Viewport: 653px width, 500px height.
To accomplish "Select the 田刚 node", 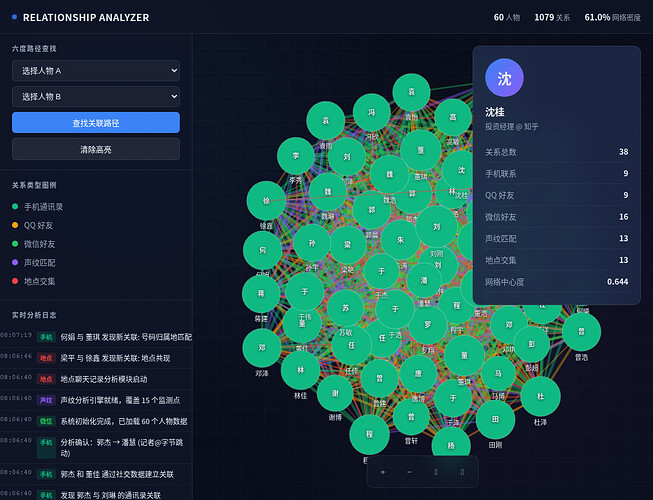I will (x=495, y=419).
